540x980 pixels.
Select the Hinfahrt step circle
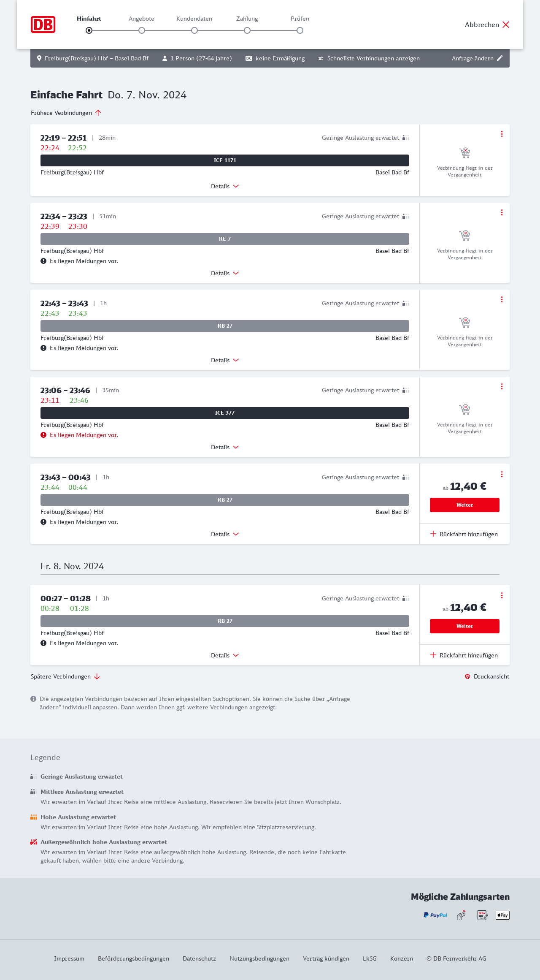coord(89,30)
